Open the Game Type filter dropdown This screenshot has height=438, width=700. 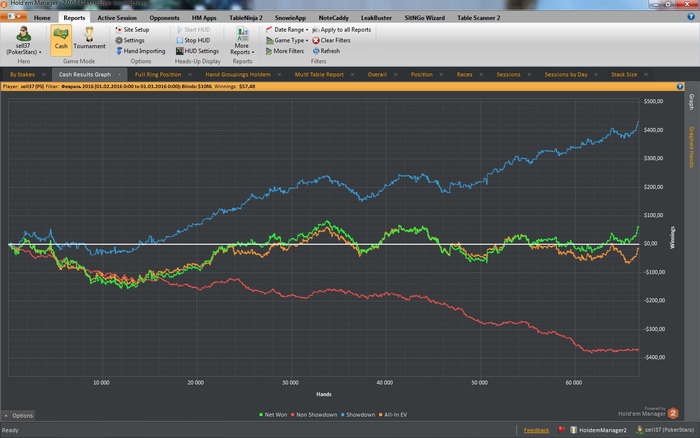coord(287,40)
